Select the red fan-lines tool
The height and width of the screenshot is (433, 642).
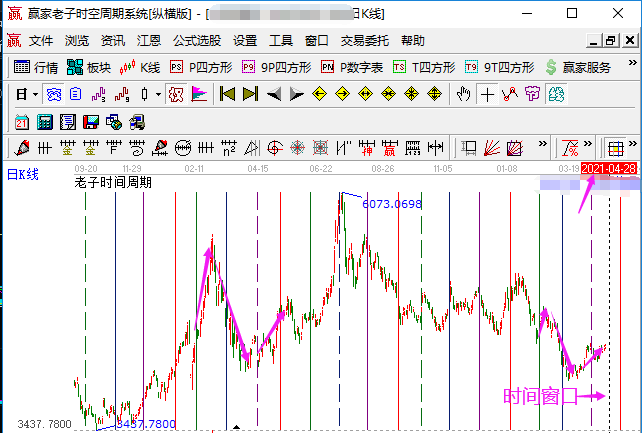click(x=492, y=148)
